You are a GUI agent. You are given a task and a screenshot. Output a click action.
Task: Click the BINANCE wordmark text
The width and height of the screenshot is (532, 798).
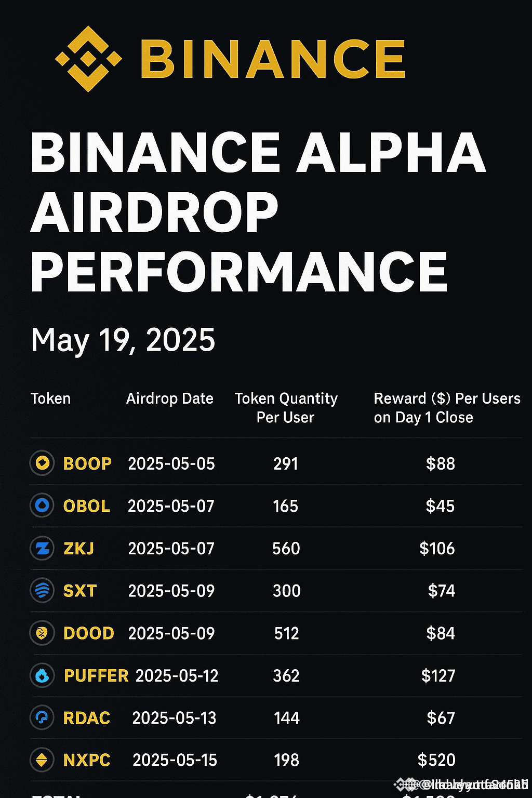click(x=272, y=59)
